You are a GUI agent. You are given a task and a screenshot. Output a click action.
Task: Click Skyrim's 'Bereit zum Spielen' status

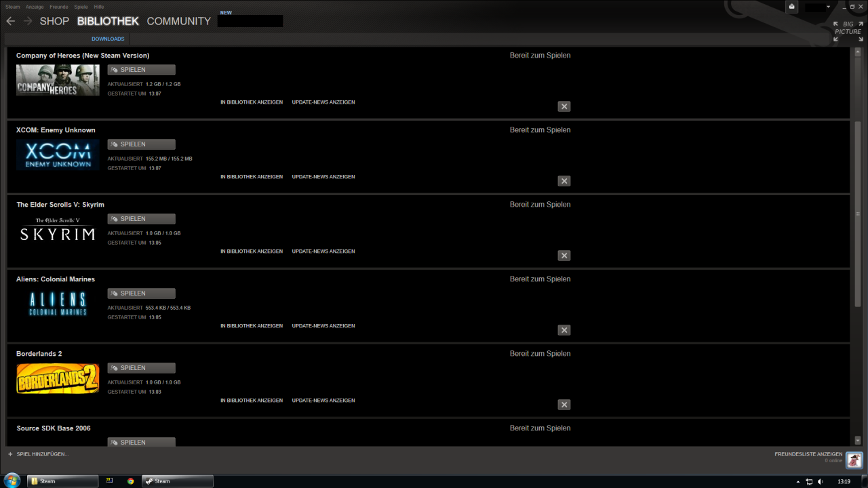pos(540,205)
